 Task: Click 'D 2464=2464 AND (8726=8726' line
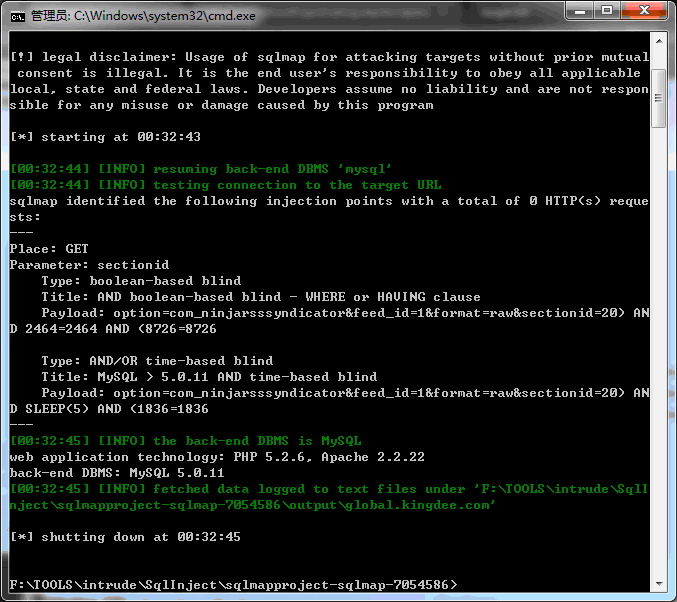tap(113, 329)
